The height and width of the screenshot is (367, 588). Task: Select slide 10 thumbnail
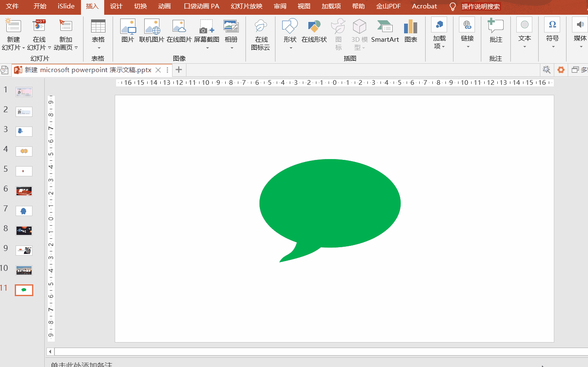(24, 270)
